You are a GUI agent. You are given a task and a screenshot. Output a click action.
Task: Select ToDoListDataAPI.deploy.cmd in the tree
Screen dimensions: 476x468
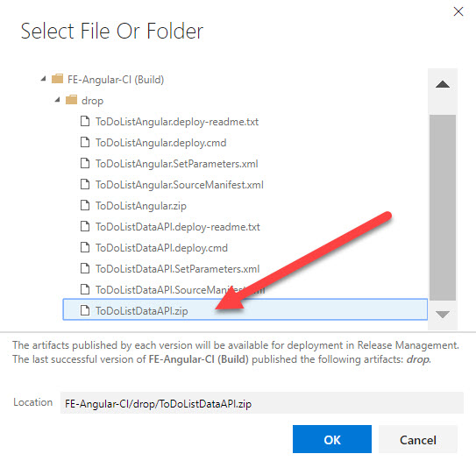[x=161, y=248]
